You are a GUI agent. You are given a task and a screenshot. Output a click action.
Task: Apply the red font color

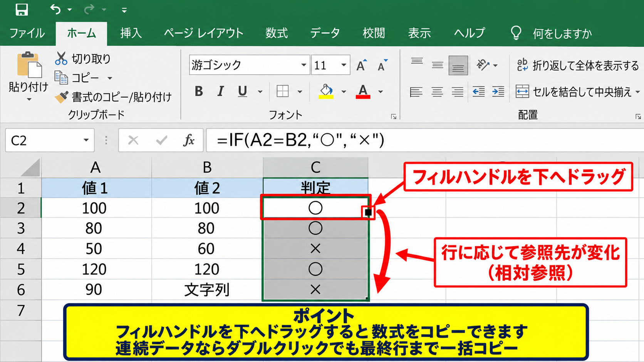coord(363,92)
